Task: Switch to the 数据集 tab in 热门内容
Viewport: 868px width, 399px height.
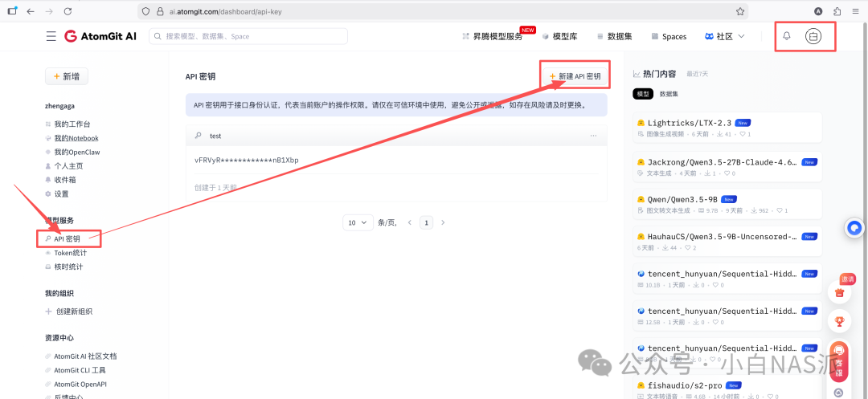Action: 669,94
